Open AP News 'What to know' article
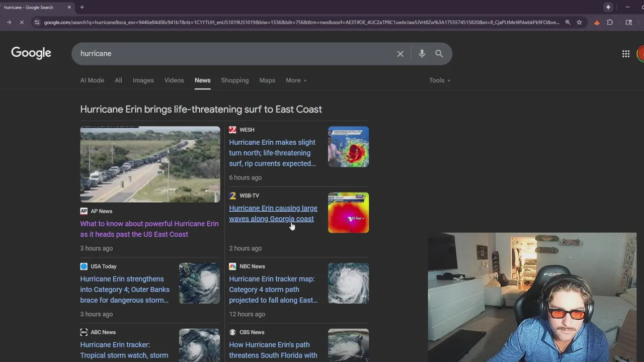This screenshot has height=362, width=644. tap(149, 229)
